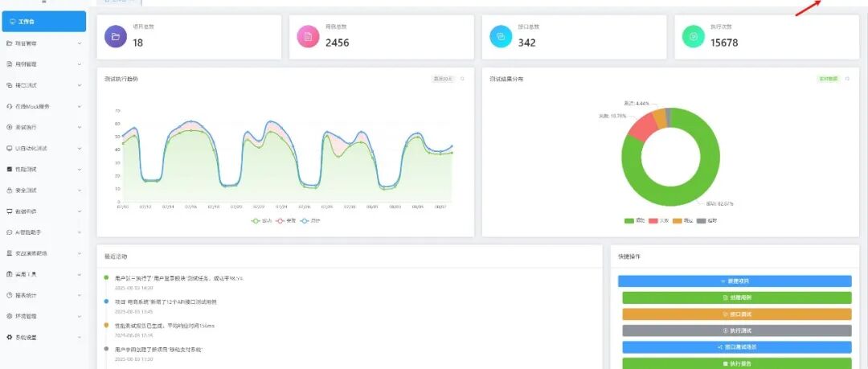Expand the UI自动化测试 submenu chevron
The image size is (868, 369).
click(x=80, y=149)
